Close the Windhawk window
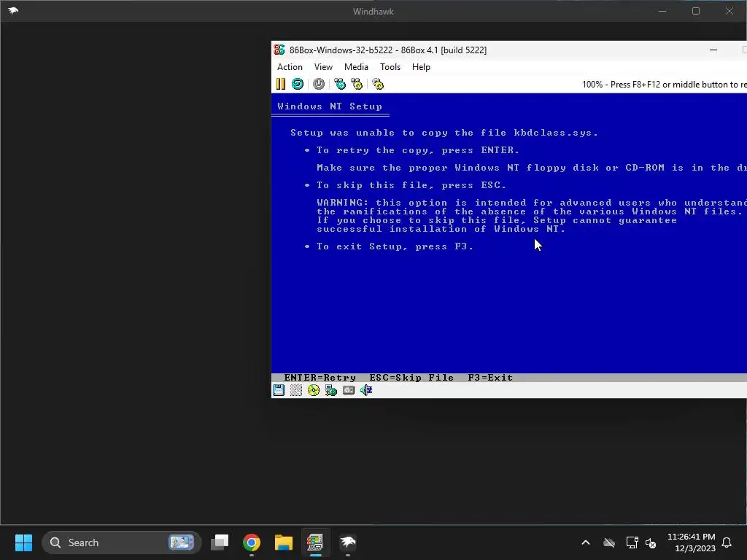This screenshot has height=560, width=747. click(x=729, y=11)
